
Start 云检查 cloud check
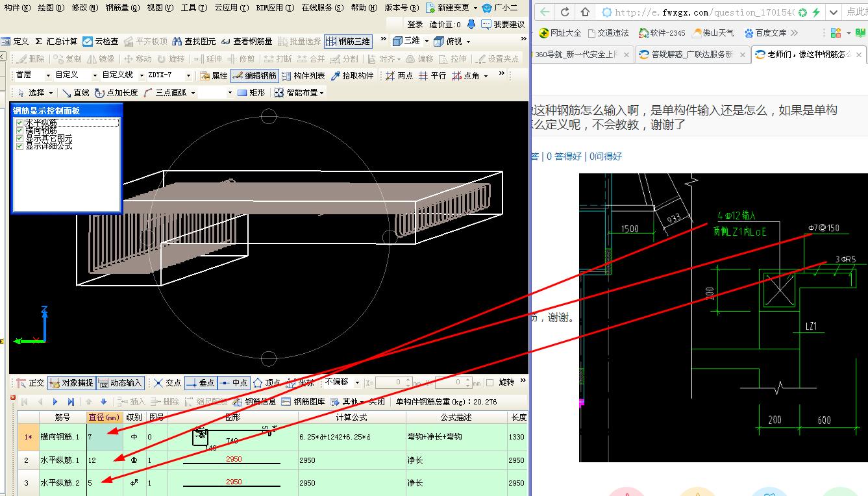point(101,41)
